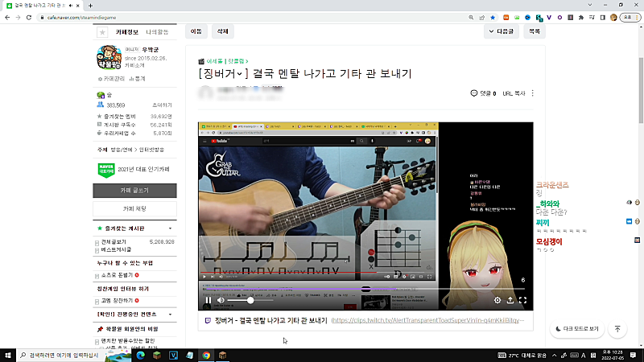Click the browser back arrow
The image size is (644, 362).
coord(7,18)
